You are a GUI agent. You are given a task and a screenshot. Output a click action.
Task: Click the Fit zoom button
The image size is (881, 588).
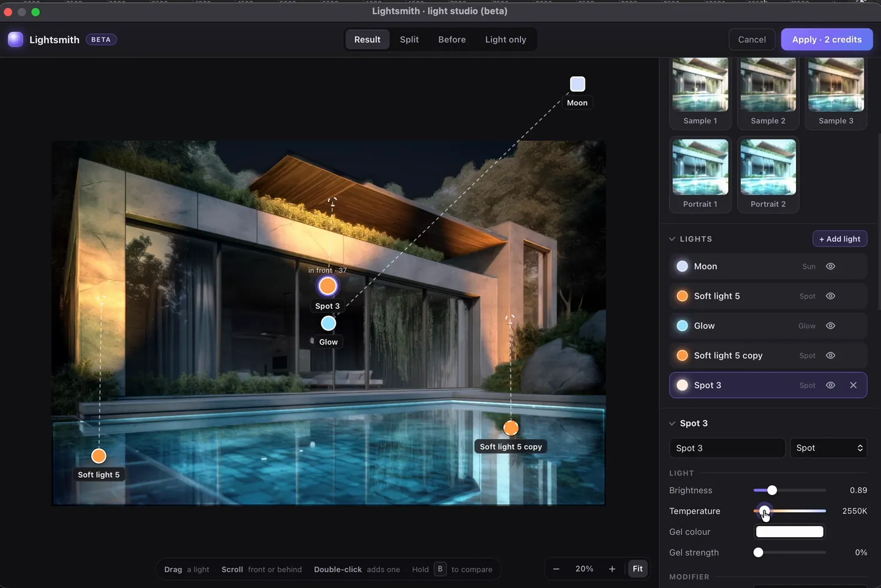point(638,569)
